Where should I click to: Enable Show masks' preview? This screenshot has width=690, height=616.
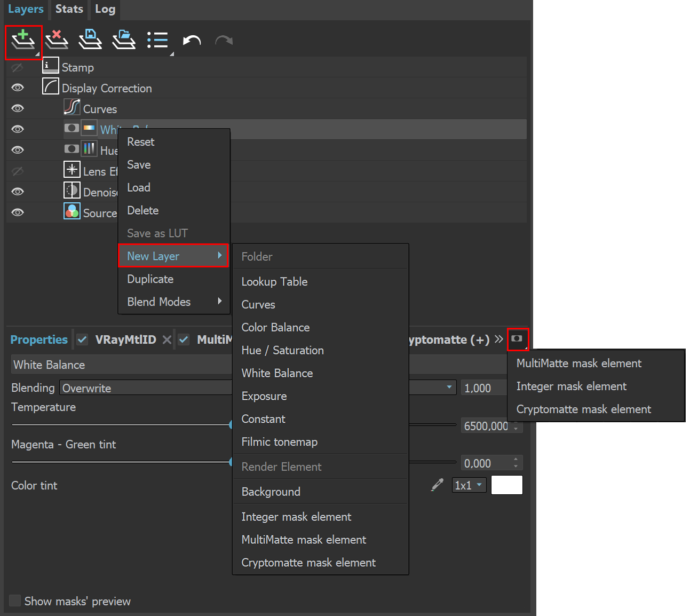[14, 601]
